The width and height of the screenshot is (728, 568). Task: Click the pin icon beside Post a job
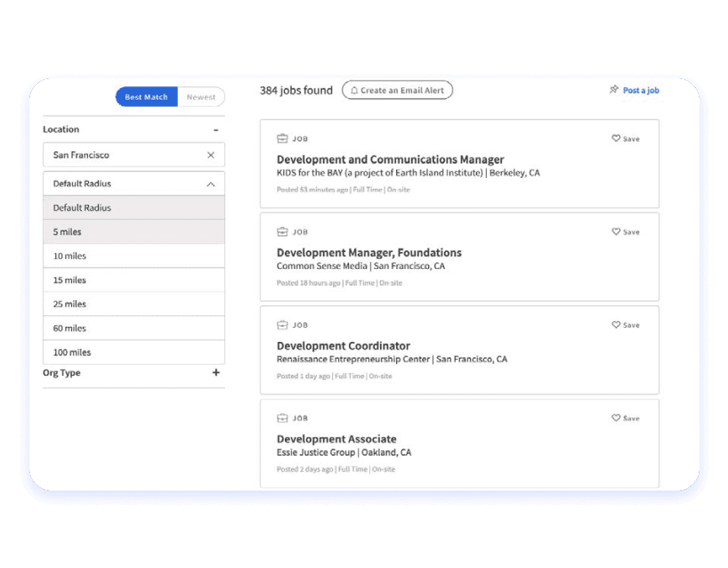[x=613, y=90]
